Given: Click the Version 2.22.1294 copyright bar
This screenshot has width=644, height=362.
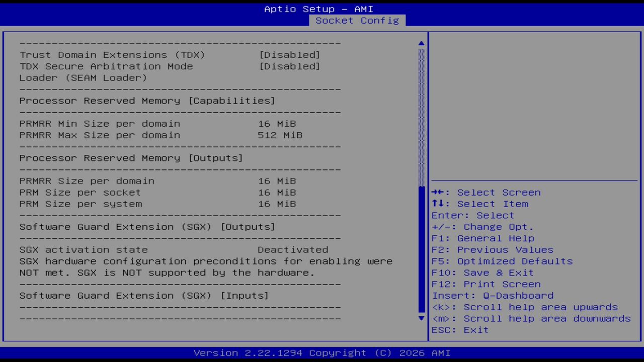Looking at the screenshot, I should point(322,353).
